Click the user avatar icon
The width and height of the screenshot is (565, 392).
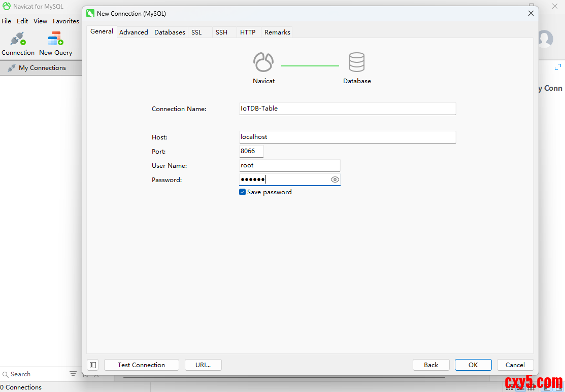point(545,39)
